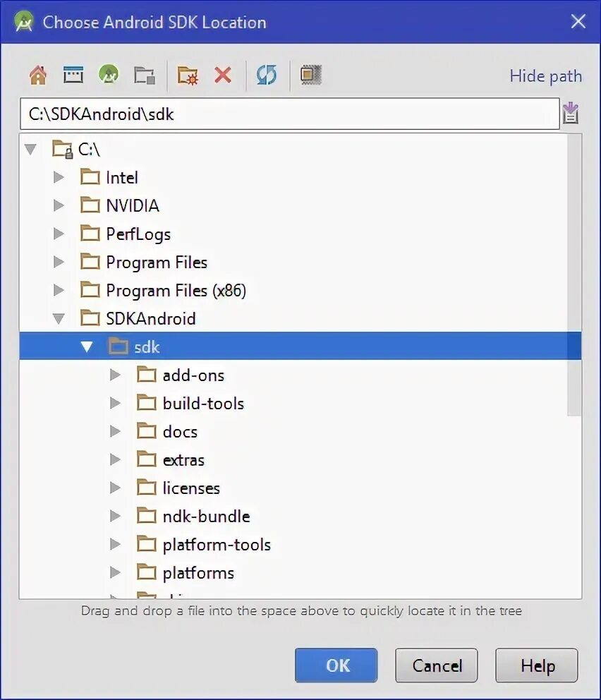Click the platforms folder icon
Image resolution: width=601 pixels, height=700 pixels.
tap(146, 572)
